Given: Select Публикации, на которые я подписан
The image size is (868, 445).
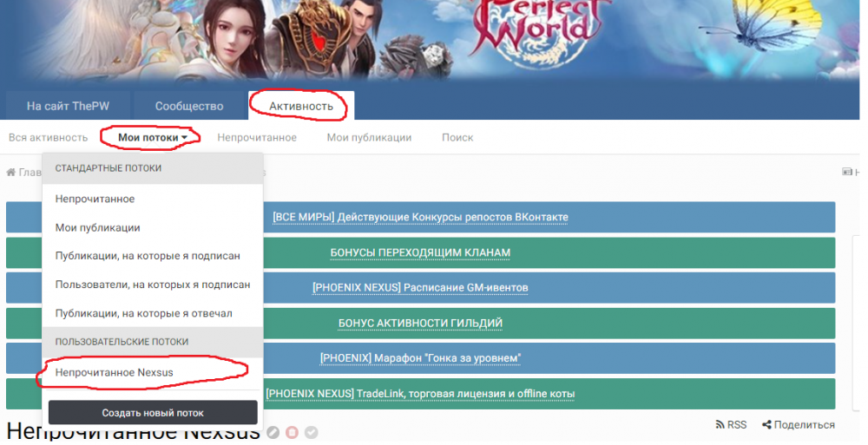Looking at the screenshot, I should 148,256.
